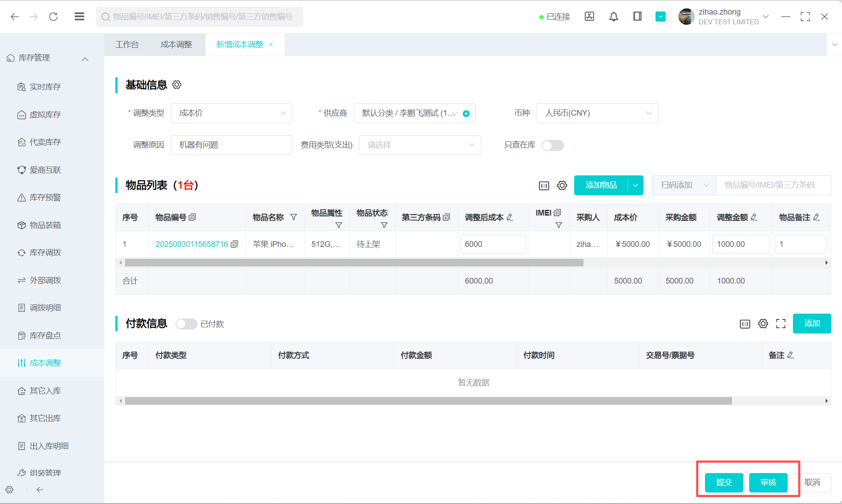This screenshot has width=842, height=504.
Task: Click the plus icon in 供应商 field
Action: tap(466, 114)
